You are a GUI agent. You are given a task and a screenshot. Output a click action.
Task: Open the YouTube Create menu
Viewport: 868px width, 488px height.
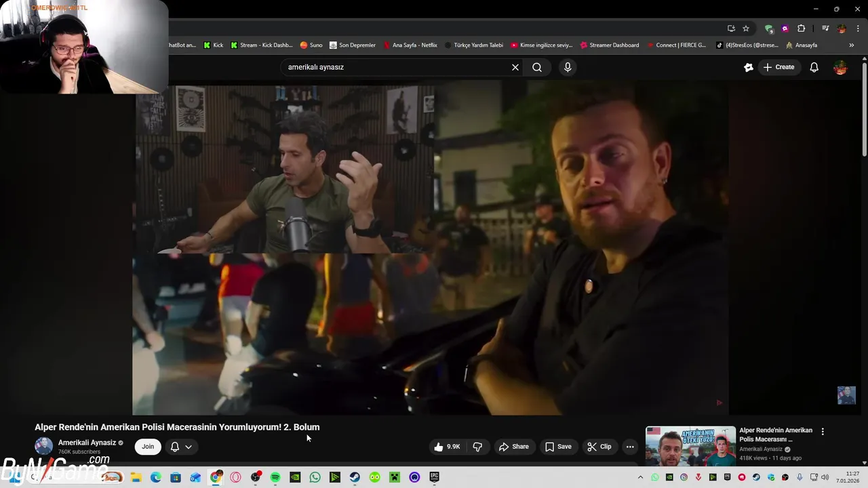[778, 67]
